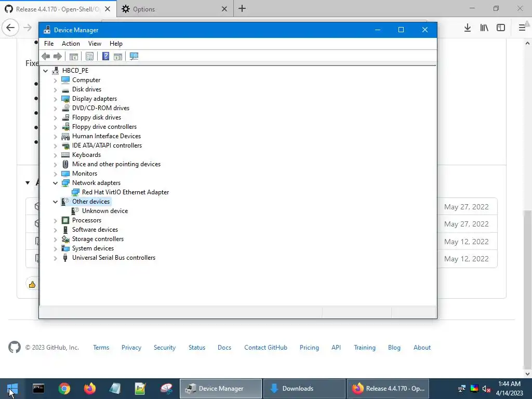Click the Forward arrow in Device Manager toolbar
Screen dimensions: 532x399
(x=58, y=56)
